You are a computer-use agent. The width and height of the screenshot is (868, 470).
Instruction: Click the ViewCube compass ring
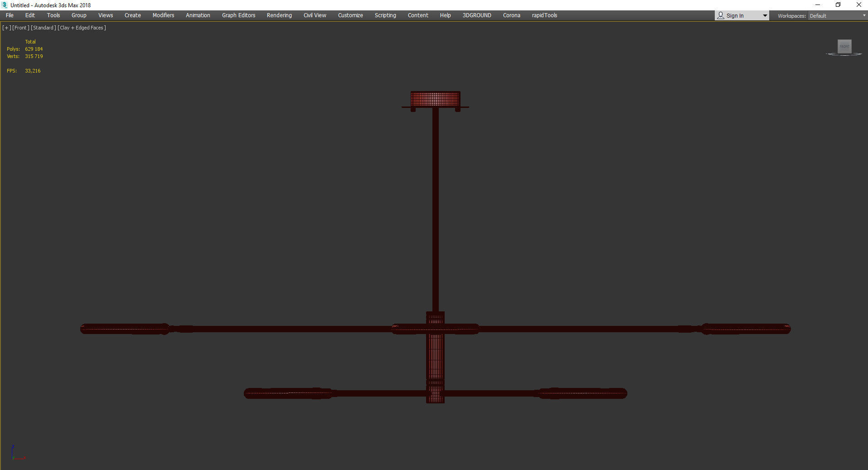click(844, 54)
